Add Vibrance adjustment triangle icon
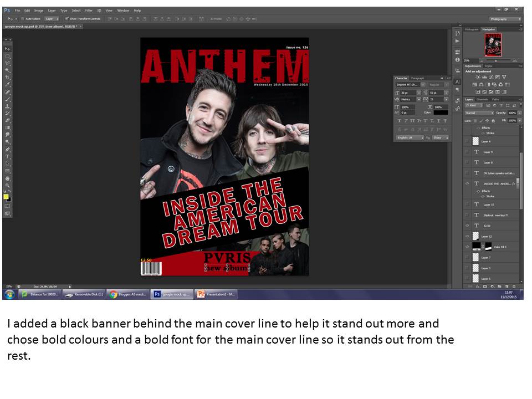532x399 pixels. pos(504,78)
